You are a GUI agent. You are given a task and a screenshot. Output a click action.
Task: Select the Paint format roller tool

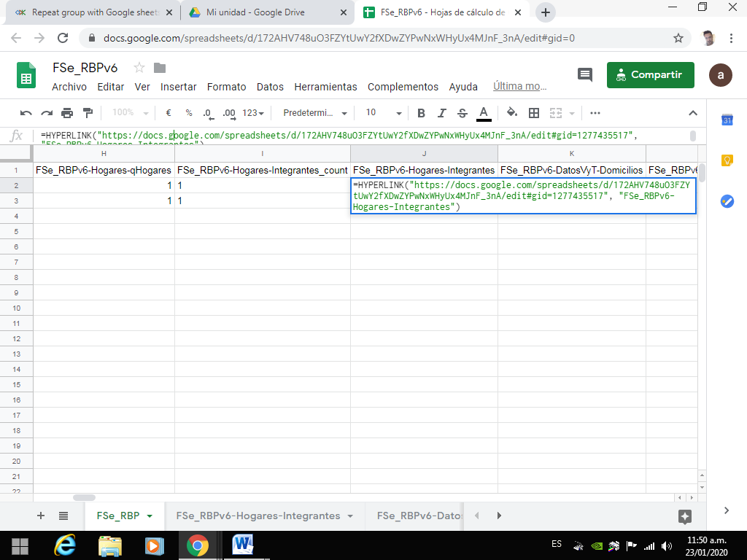pos(88,113)
